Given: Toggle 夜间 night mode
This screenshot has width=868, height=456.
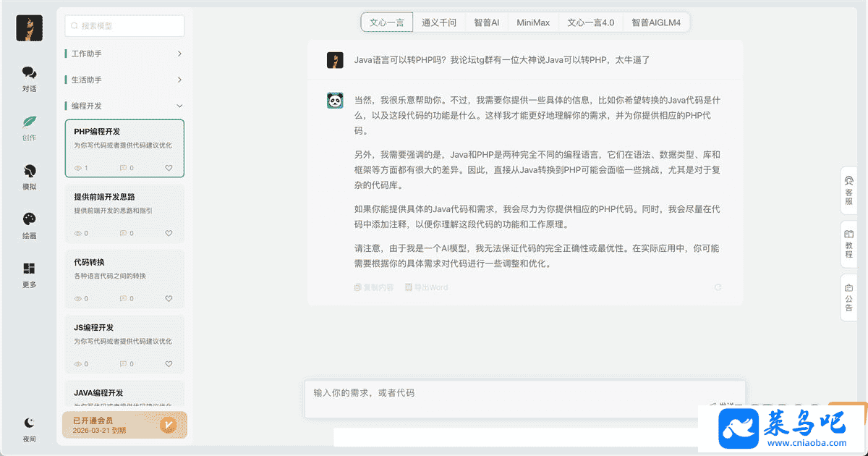Looking at the screenshot, I should 29,423.
